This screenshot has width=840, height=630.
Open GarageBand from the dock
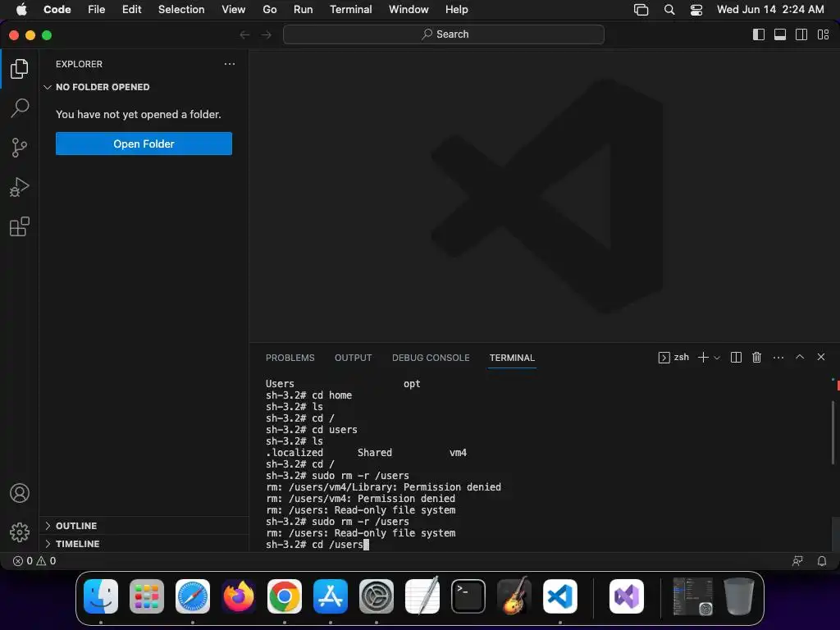click(514, 596)
